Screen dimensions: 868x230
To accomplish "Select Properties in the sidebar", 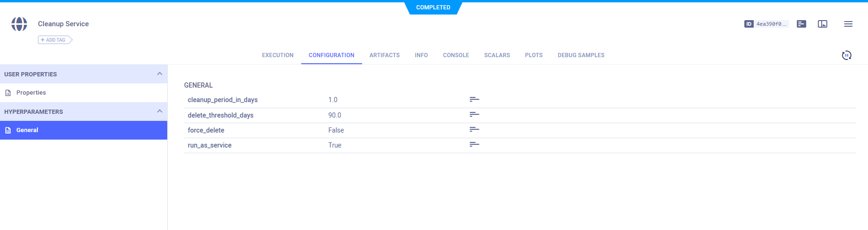I will (31, 93).
